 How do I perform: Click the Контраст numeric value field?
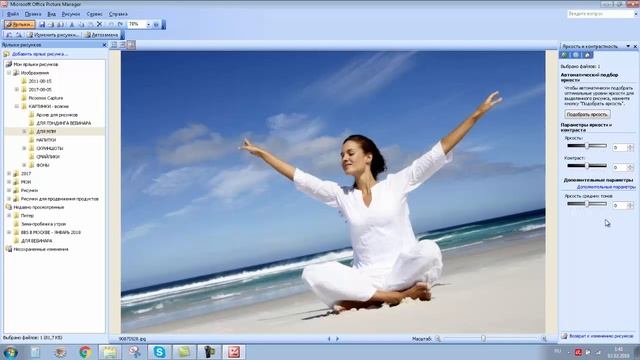[620, 167]
